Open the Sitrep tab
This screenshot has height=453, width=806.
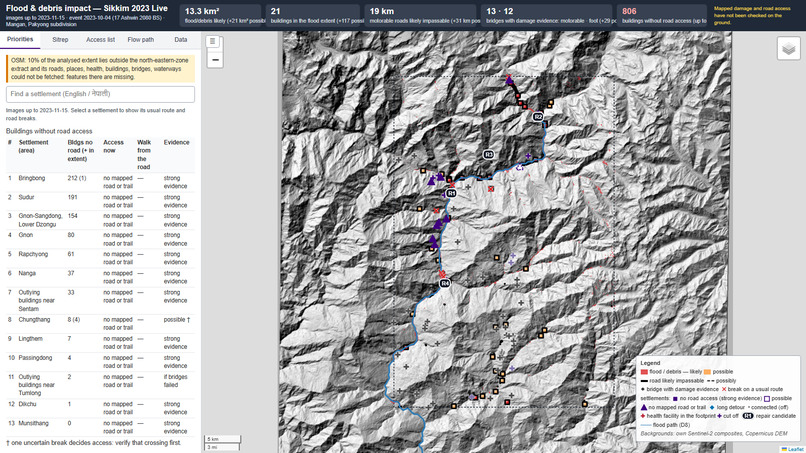click(x=60, y=40)
